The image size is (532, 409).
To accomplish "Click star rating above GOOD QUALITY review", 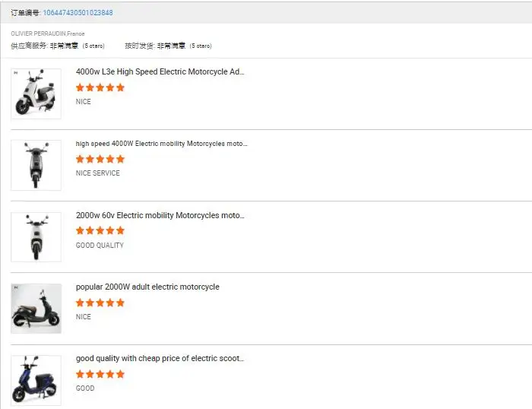I will click(x=100, y=230).
